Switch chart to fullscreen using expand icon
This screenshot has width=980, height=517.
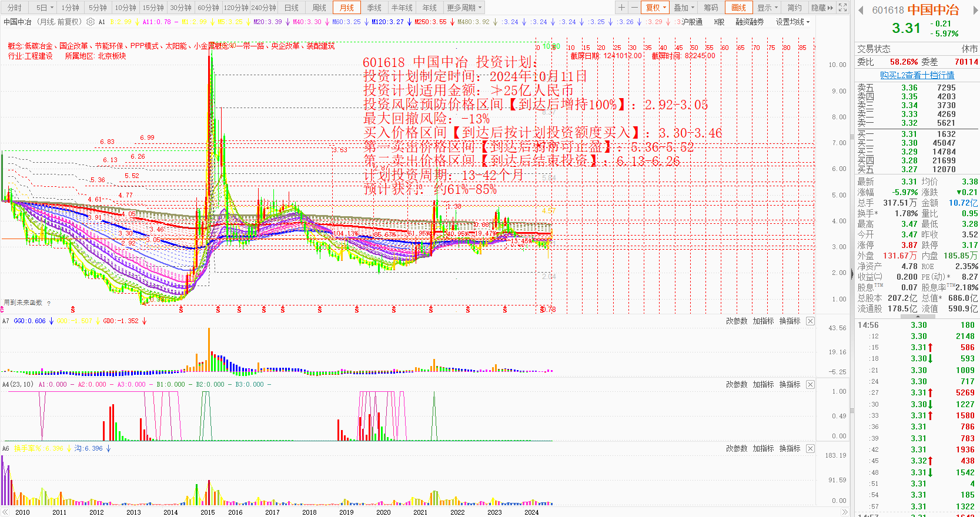point(842,8)
